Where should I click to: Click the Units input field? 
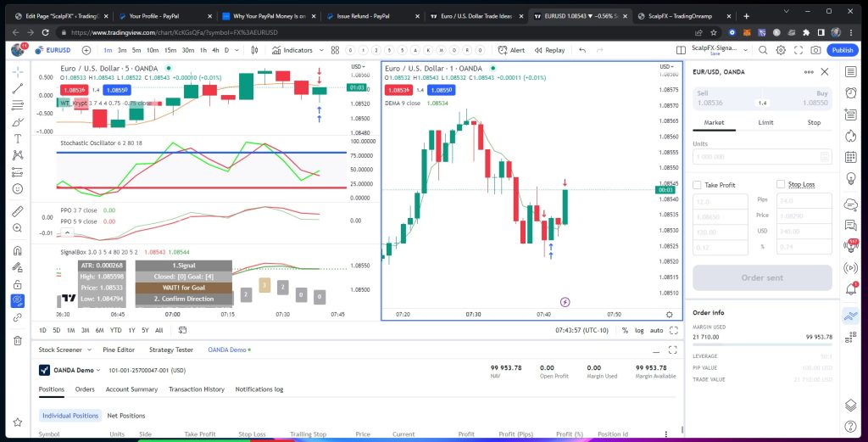[x=755, y=157]
